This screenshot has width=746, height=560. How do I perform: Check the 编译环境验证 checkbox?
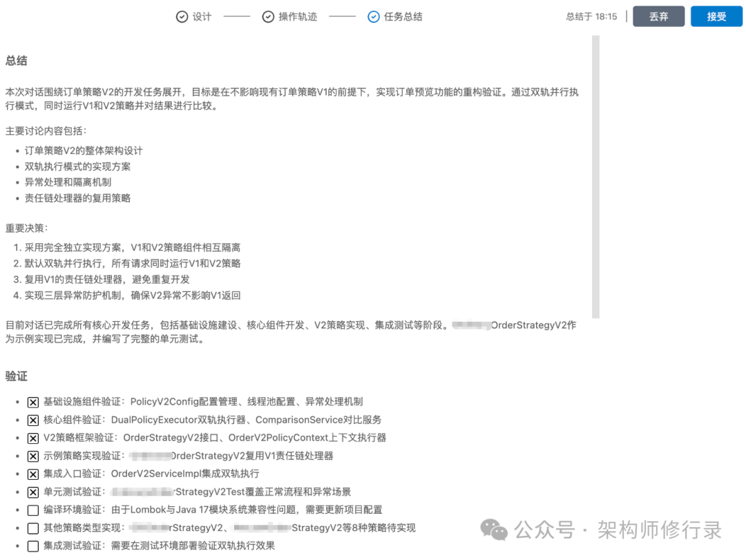(x=33, y=510)
